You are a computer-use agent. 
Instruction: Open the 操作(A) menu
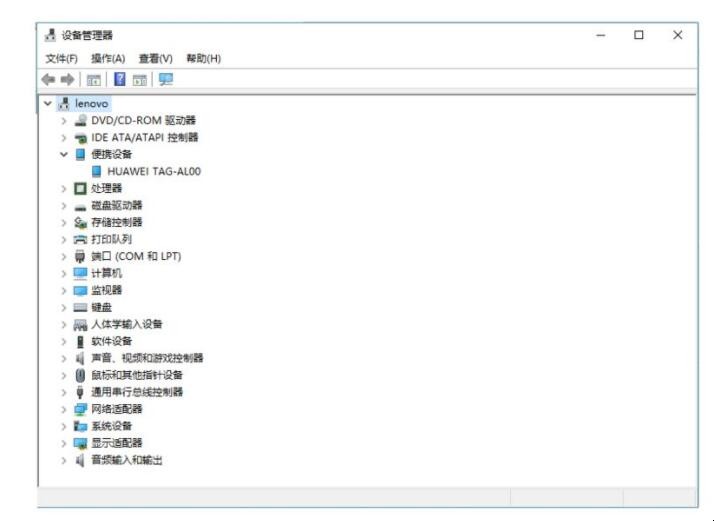point(108,58)
